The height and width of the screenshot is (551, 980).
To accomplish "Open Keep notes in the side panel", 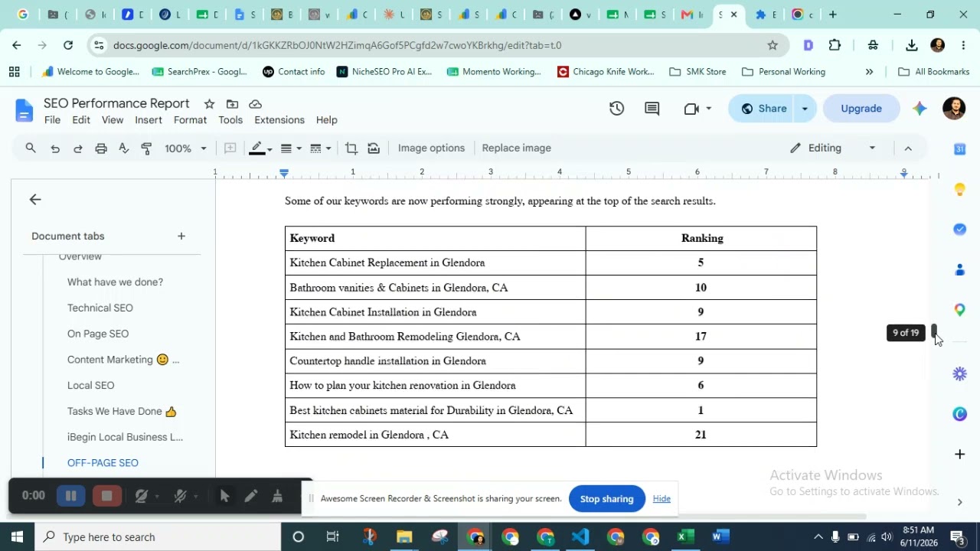I will [x=959, y=189].
